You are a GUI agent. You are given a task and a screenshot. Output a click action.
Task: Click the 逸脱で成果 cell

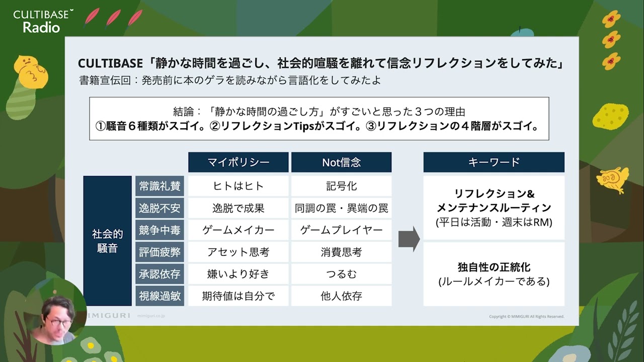tap(238, 208)
